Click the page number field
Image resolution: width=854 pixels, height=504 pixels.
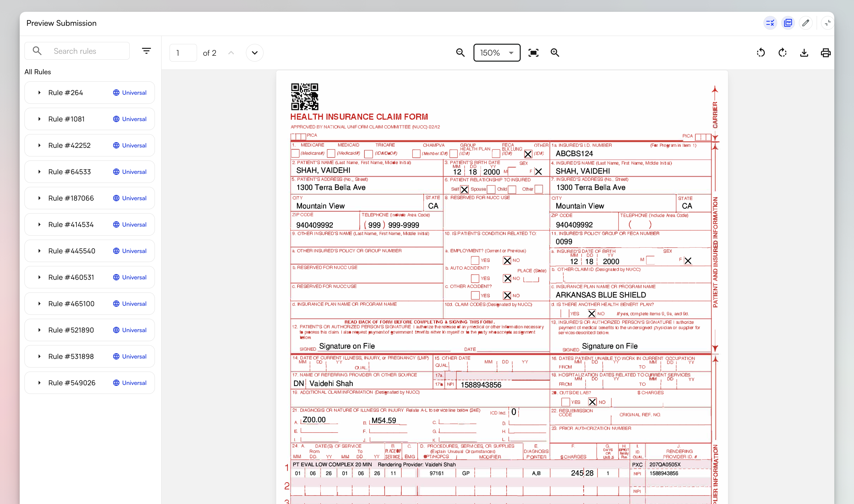tap(183, 53)
